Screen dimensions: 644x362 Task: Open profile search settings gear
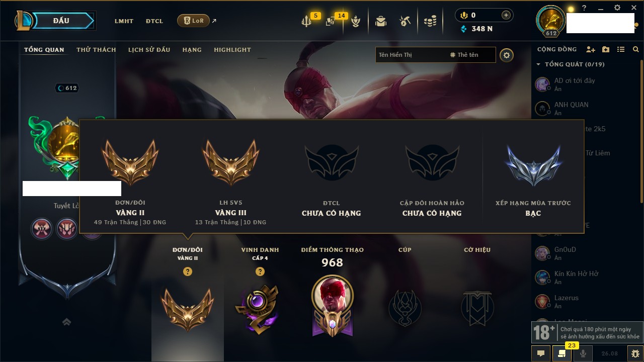(x=507, y=55)
